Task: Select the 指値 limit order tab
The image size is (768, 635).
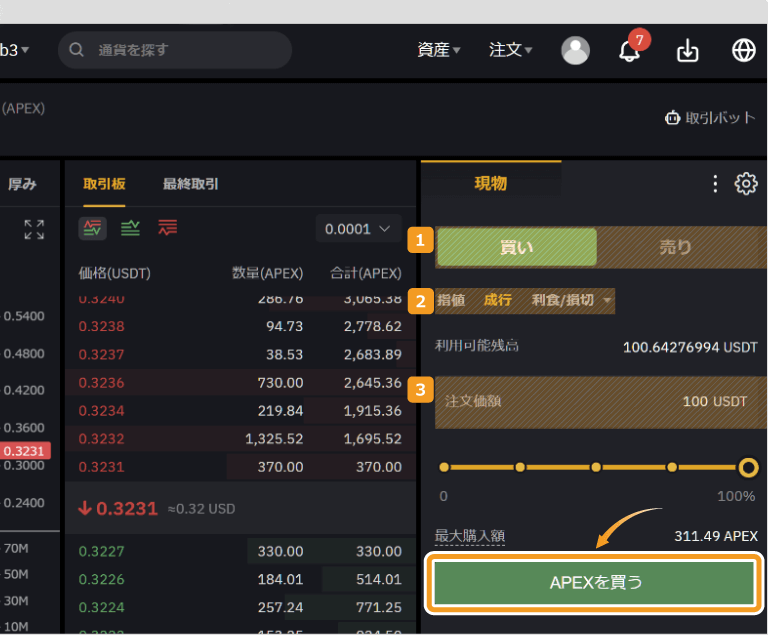Action: 451,300
